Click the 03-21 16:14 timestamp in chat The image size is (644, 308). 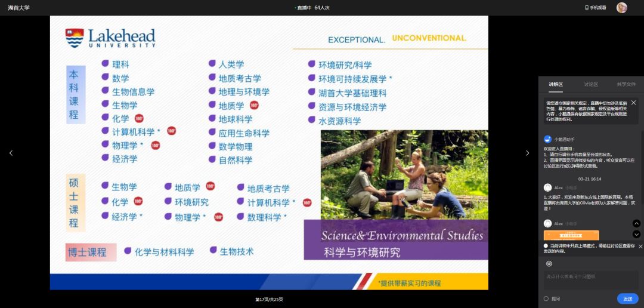(x=590, y=179)
